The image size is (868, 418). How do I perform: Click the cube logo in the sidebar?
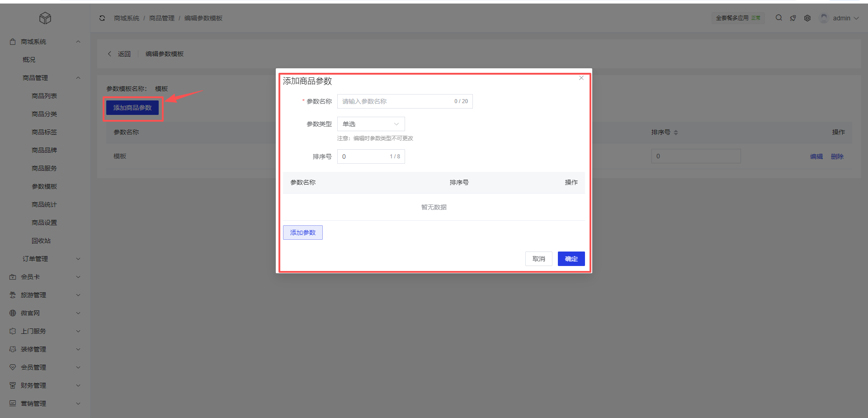pyautogui.click(x=45, y=18)
